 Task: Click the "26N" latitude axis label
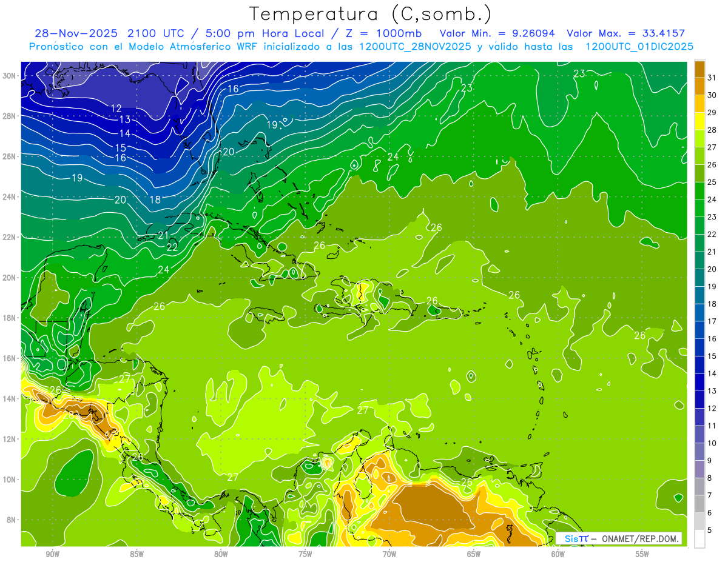point(10,156)
